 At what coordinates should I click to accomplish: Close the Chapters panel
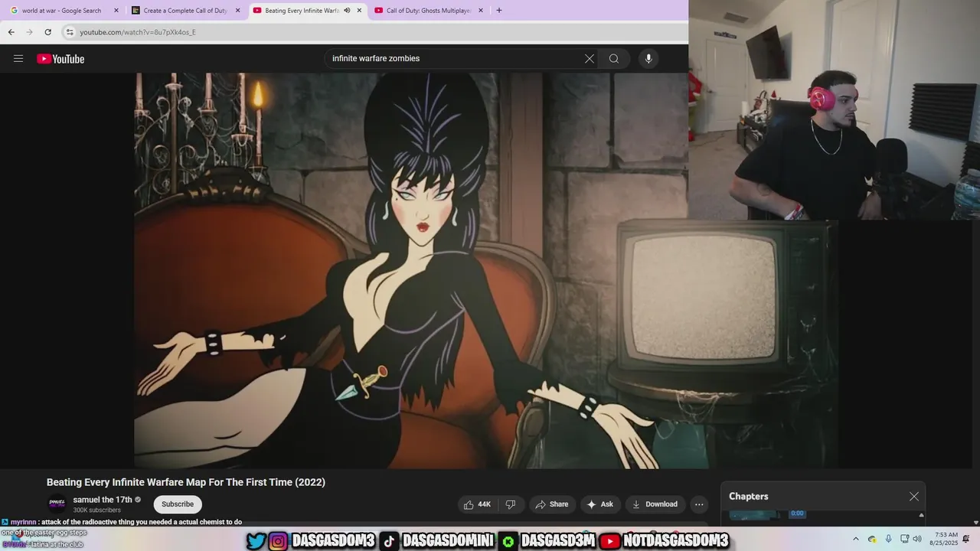pos(914,497)
